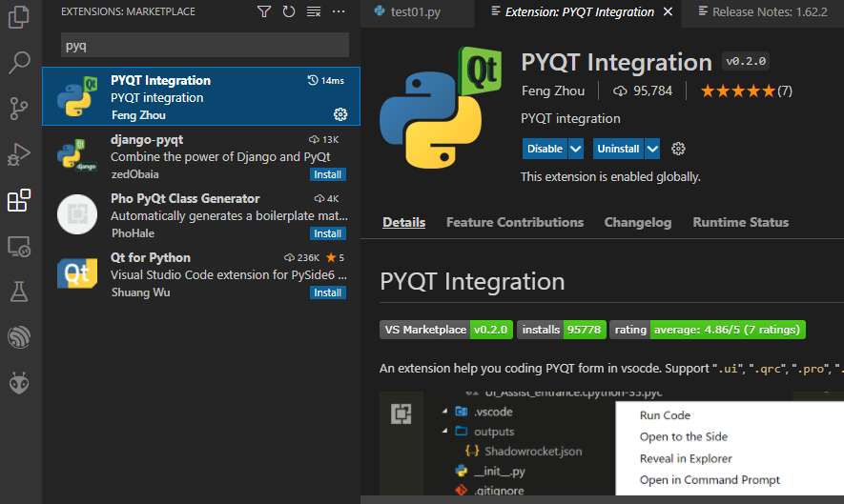Open the Changelog tab

tap(638, 222)
